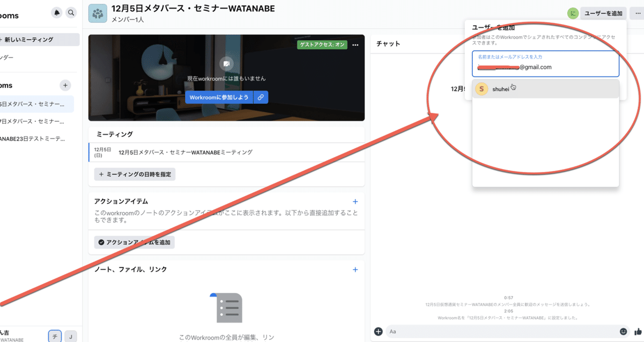The height and width of the screenshot is (342, 644).
Task: Click the ノート、ファイル、リンク heading
Action: click(x=130, y=270)
